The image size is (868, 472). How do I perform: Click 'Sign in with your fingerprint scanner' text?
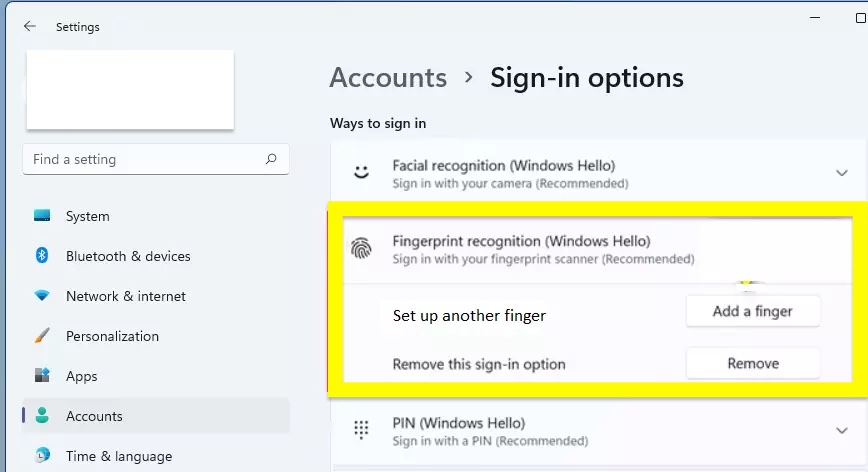(x=495, y=259)
